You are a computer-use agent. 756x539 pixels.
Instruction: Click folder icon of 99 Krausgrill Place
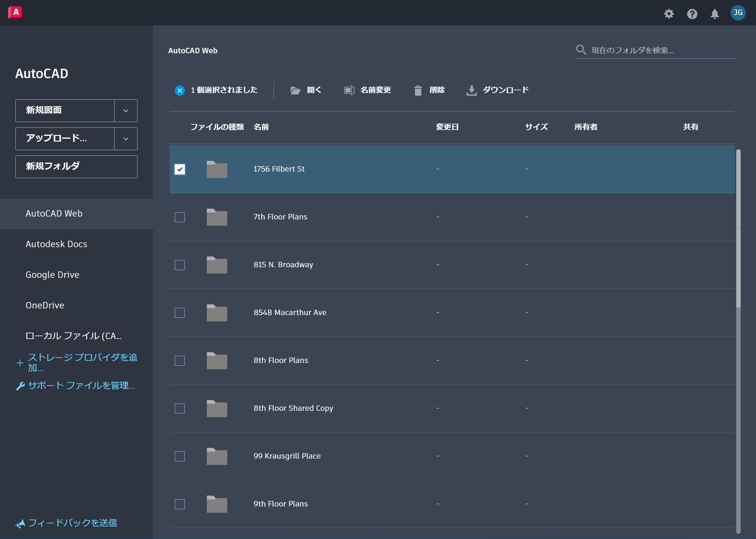coord(217,456)
